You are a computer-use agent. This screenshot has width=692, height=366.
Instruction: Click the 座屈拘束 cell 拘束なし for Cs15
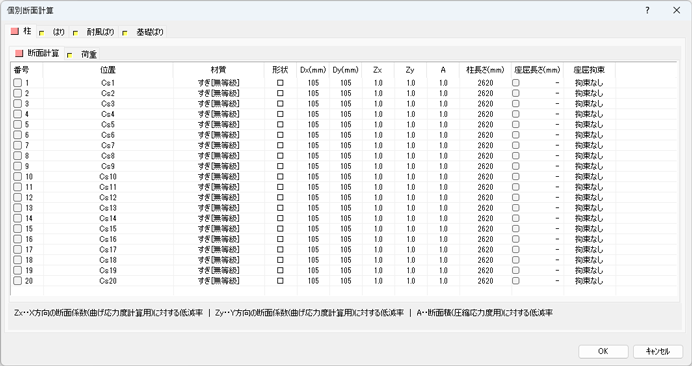589,229
